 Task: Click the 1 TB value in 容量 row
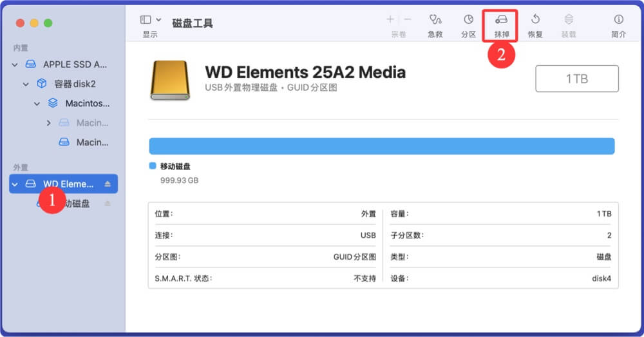click(x=604, y=214)
